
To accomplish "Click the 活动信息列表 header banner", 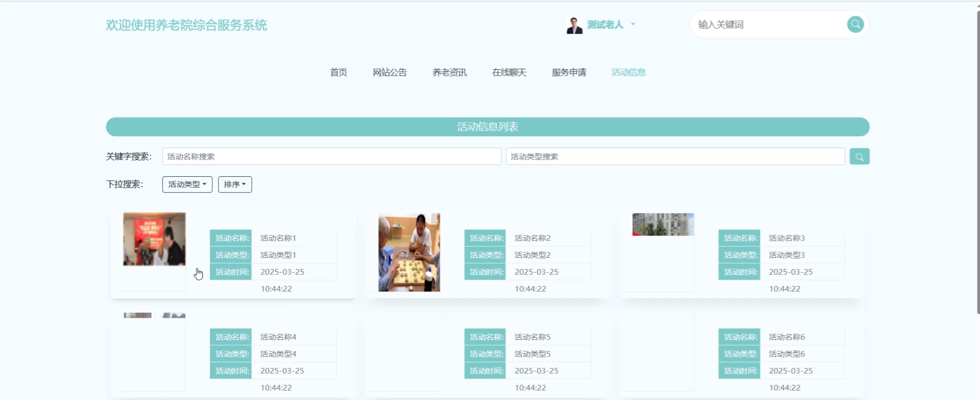I will pyautogui.click(x=488, y=127).
